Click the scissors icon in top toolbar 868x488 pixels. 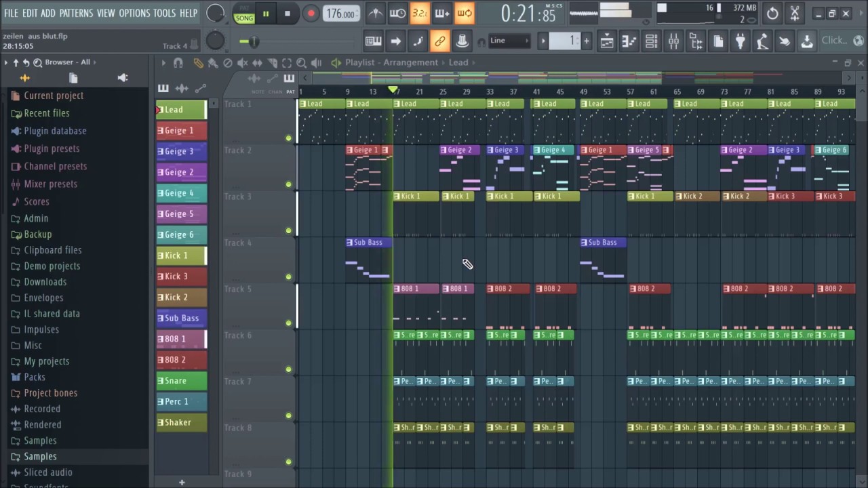coord(795,13)
